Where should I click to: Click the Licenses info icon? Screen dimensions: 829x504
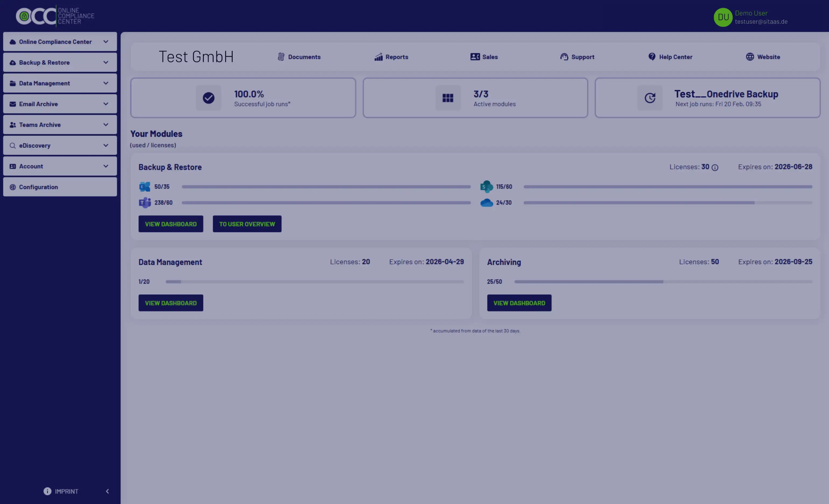715,168
